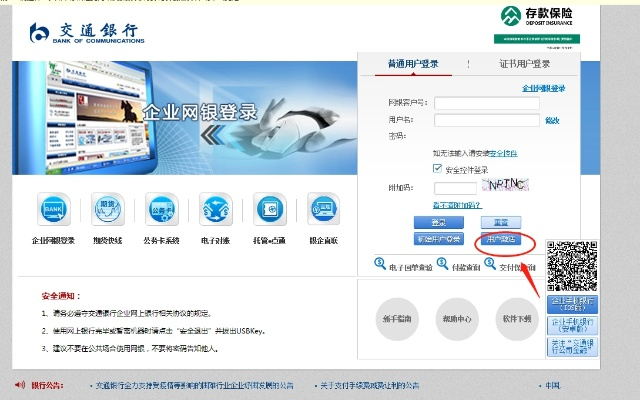Click the blue 登录 button
Viewport: 640px width, 400px height.
[439, 222]
